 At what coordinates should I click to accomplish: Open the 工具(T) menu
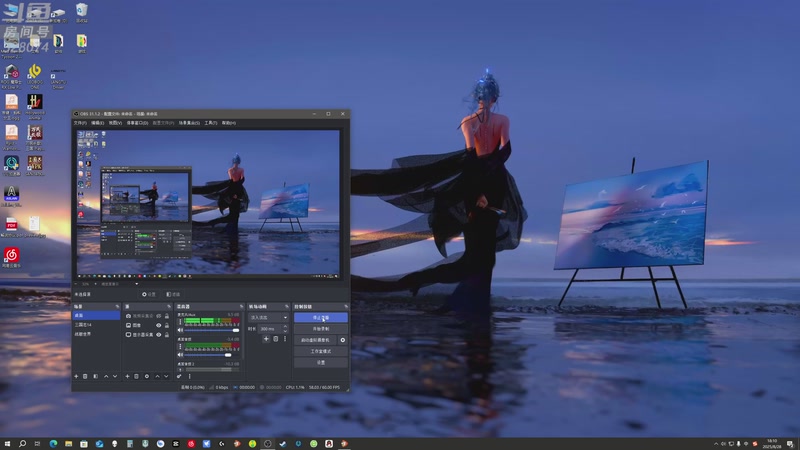(211, 123)
